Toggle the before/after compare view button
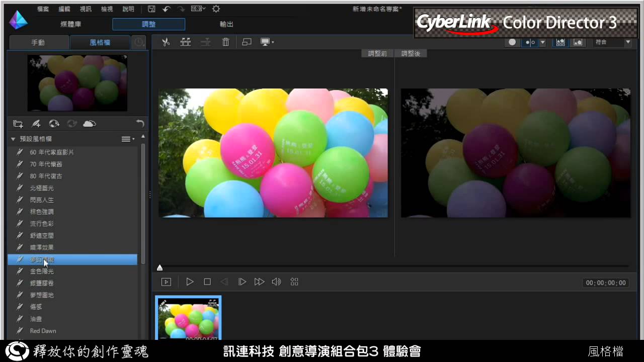644x362 pixels. click(529, 42)
